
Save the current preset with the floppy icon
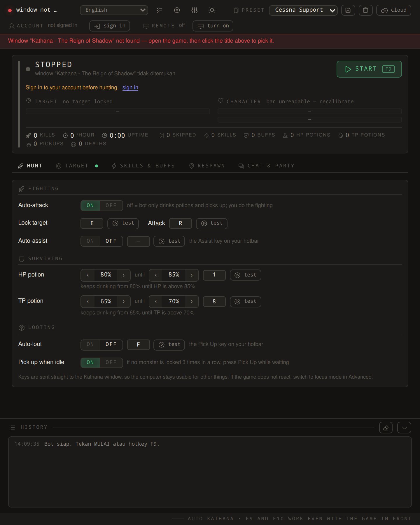(x=348, y=10)
